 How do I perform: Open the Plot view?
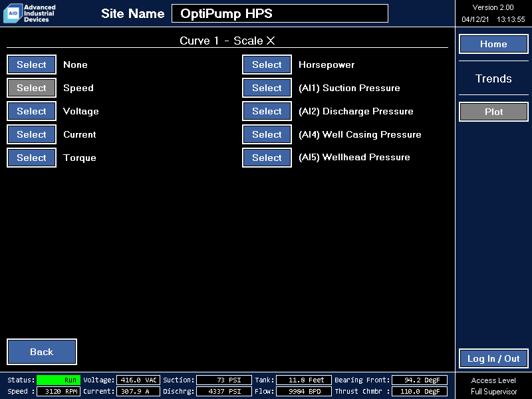coord(493,112)
